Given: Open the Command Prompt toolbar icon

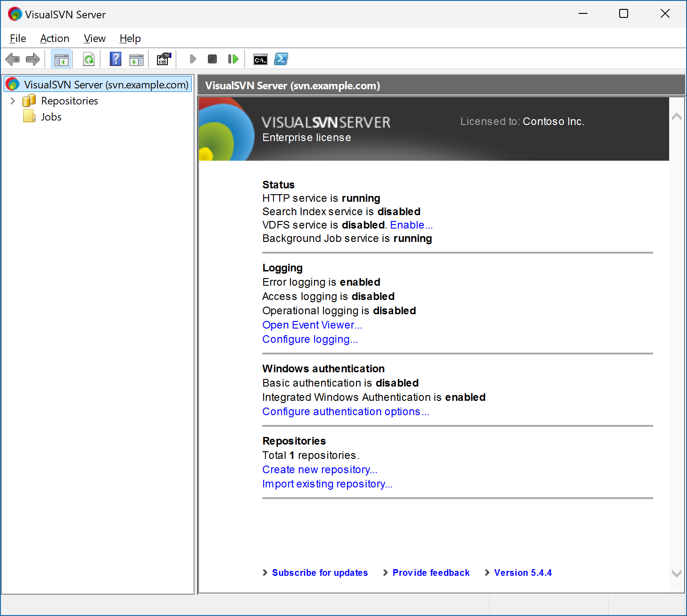Looking at the screenshot, I should point(261,59).
